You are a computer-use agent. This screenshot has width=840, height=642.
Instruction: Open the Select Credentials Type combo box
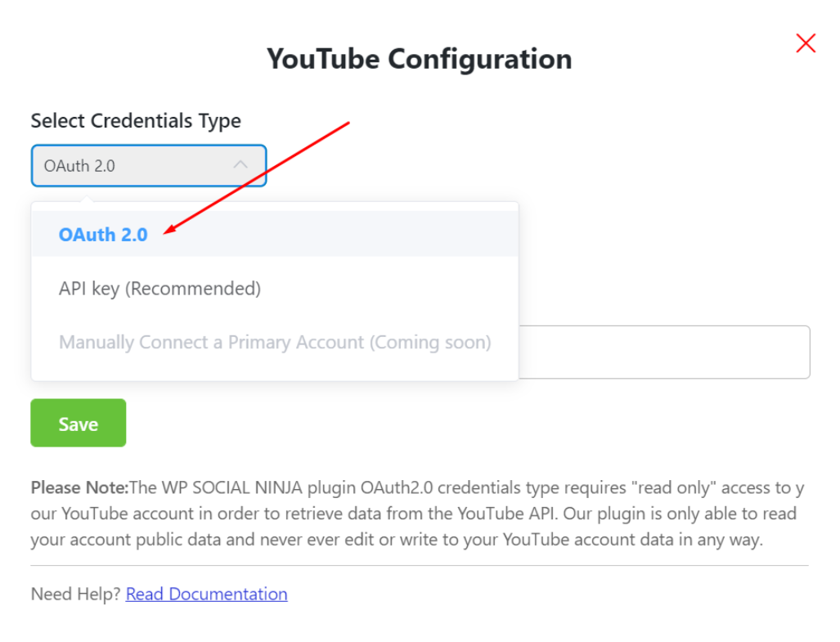pos(147,165)
